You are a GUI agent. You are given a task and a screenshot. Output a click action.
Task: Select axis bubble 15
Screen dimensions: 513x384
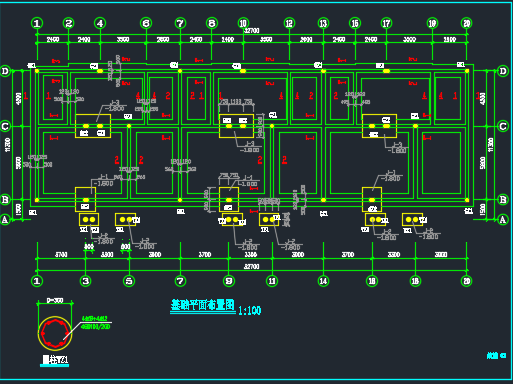tap(355, 23)
